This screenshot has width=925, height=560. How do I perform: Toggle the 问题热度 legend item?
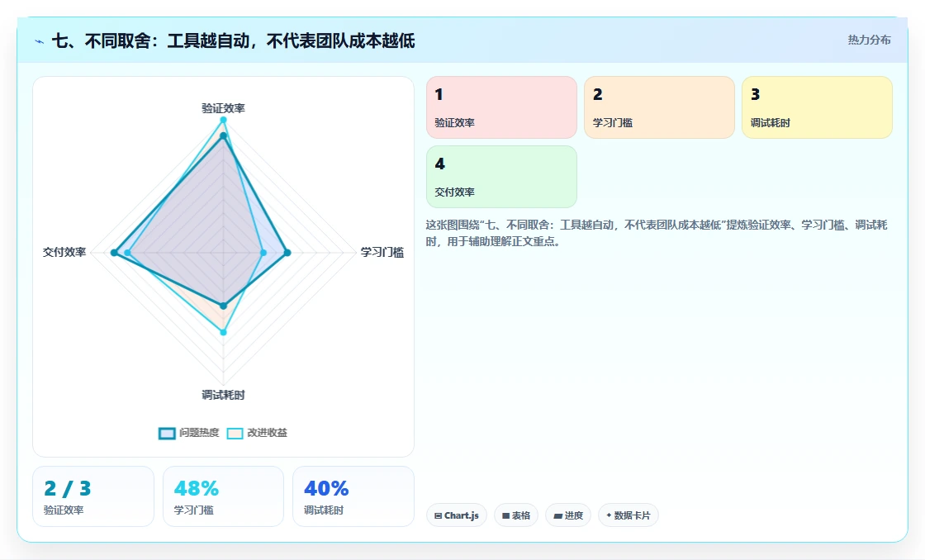click(x=189, y=433)
